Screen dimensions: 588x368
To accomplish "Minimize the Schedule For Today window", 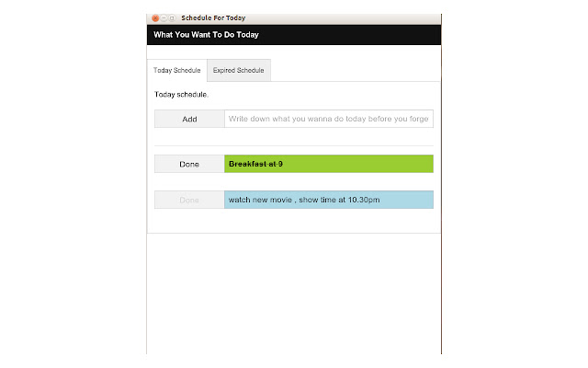I will click(x=164, y=18).
